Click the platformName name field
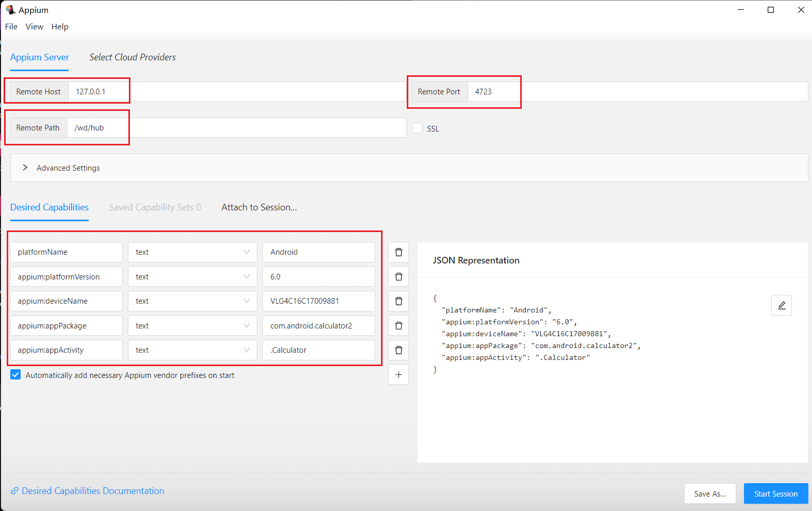812x511 pixels. [67, 252]
